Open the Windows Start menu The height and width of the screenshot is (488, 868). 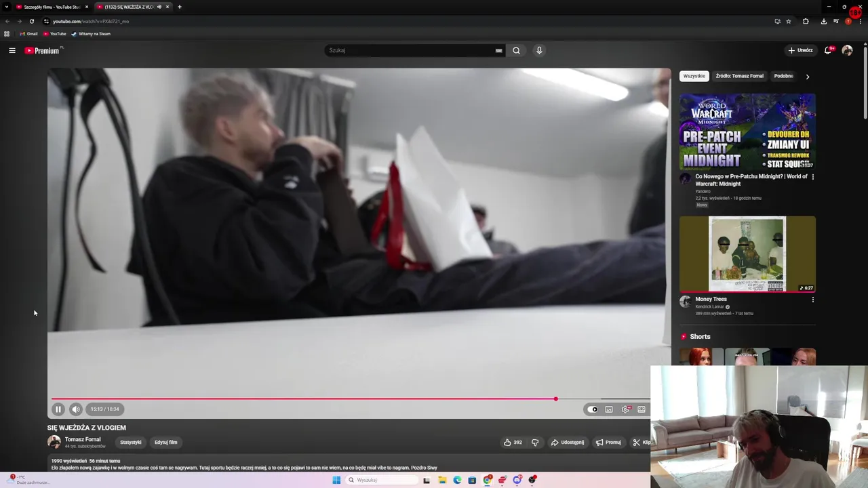(336, 480)
